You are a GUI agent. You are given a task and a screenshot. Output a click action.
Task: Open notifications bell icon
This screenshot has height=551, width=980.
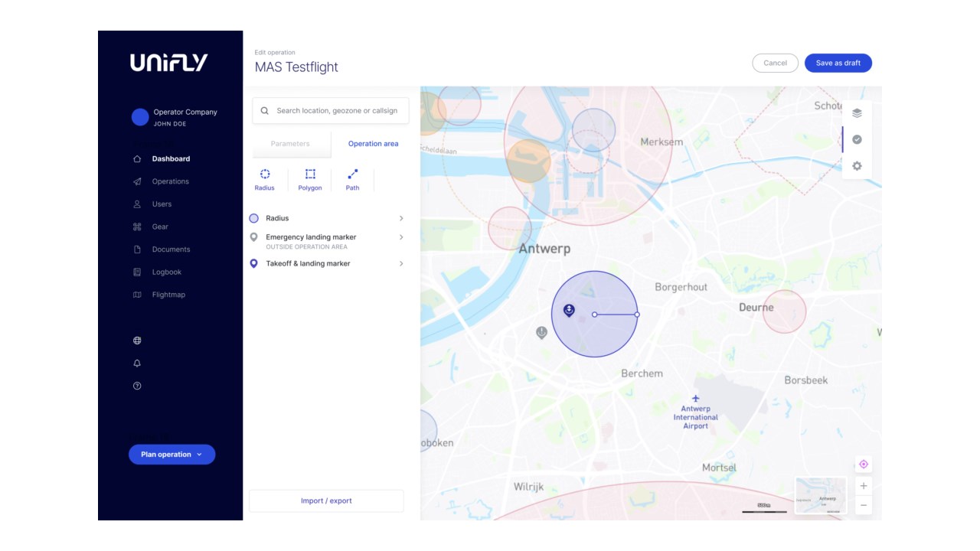[137, 364]
